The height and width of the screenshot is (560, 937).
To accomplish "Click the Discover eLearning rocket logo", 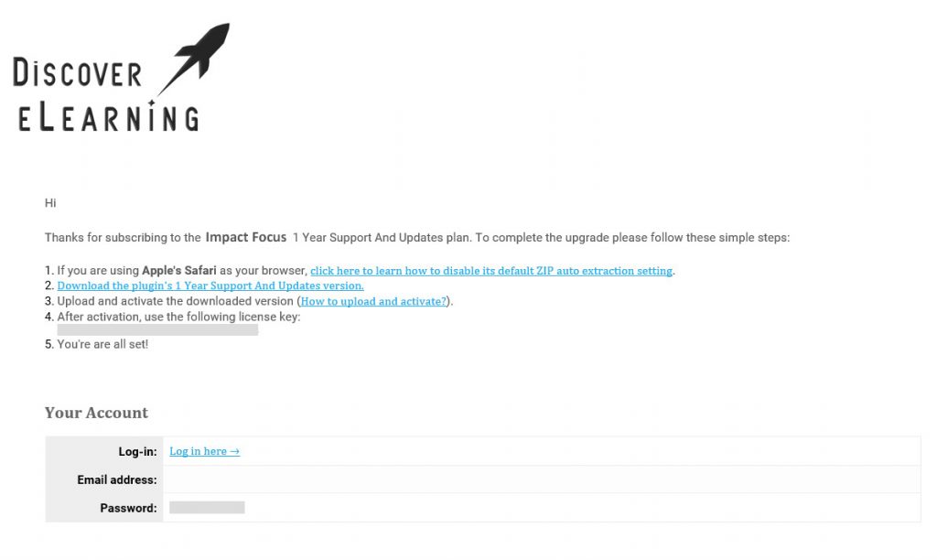I will point(122,77).
